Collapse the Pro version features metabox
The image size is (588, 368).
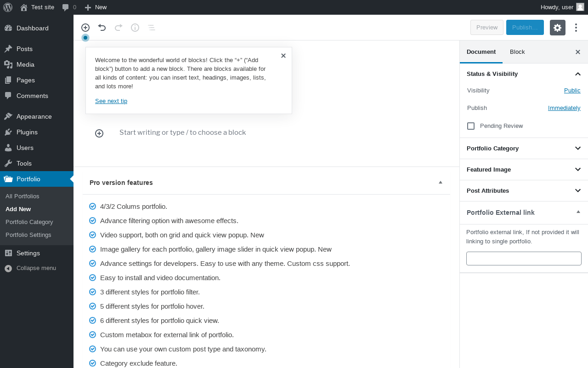coord(441,183)
